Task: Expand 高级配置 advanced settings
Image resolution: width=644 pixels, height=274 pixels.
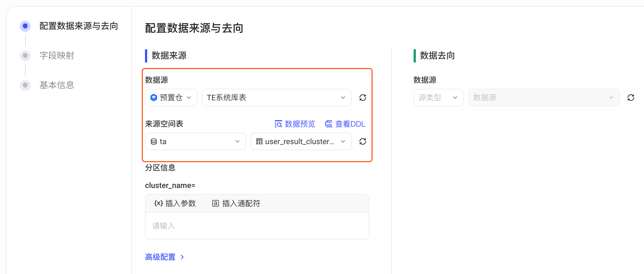Action: point(164,257)
